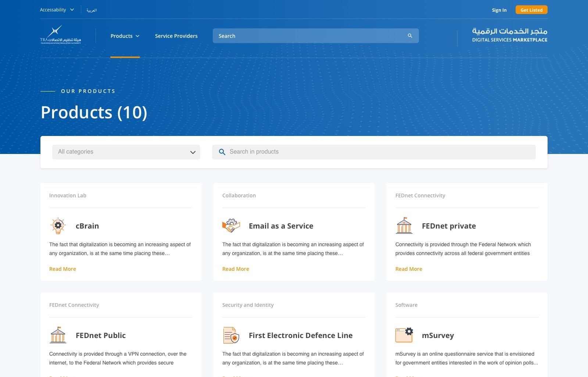Click First Electronic Defence Line shield icon
588x377 pixels.
pos(231,335)
